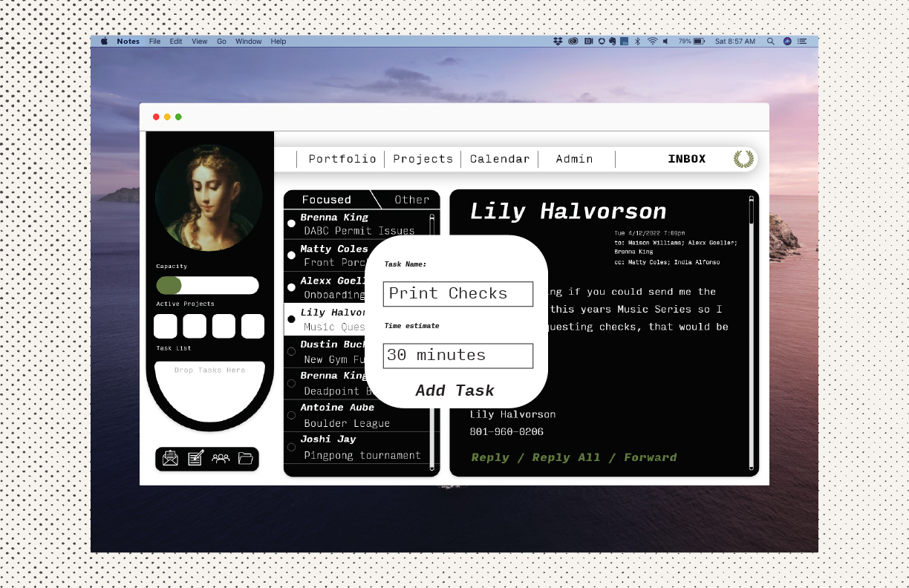Viewport: 909px width, 588px height.
Task: Click the Creative Cloud menu bar icon
Action: [x=573, y=42]
